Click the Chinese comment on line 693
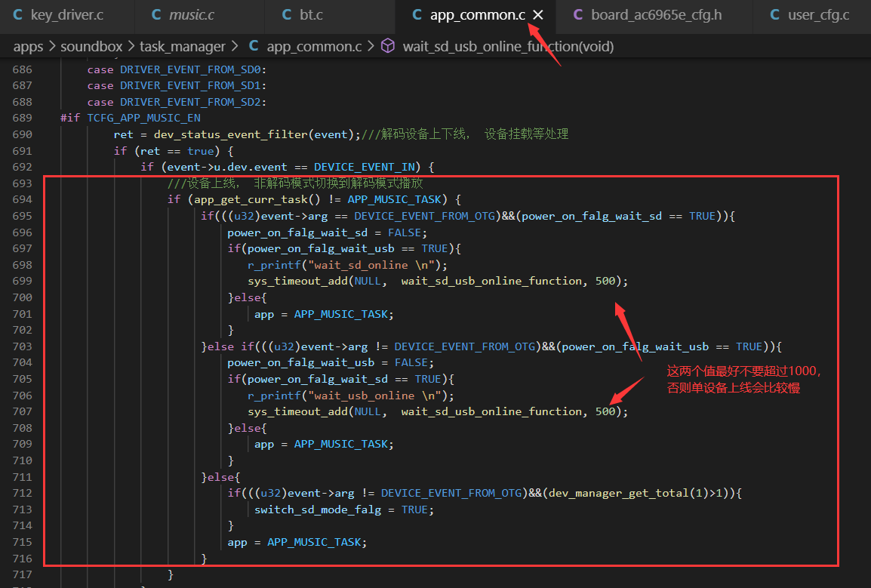This screenshot has width=871, height=588. [295, 183]
